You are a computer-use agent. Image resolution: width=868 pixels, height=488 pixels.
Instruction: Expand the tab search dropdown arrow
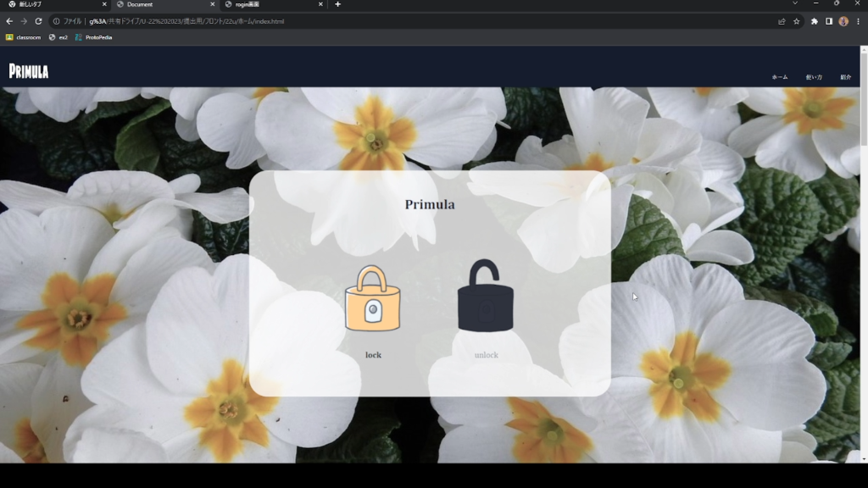[x=795, y=3]
